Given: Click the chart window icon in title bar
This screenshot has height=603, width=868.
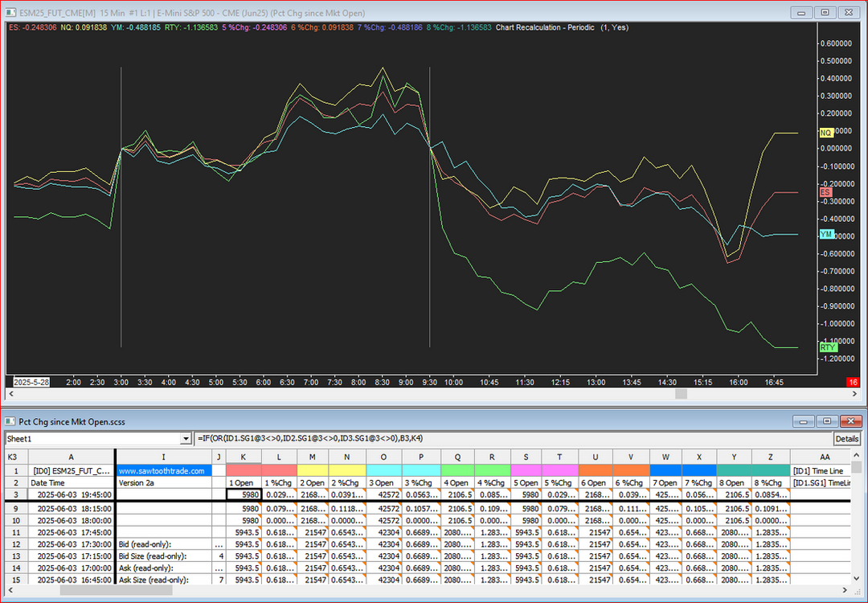Looking at the screenshot, I should coord(11,12).
